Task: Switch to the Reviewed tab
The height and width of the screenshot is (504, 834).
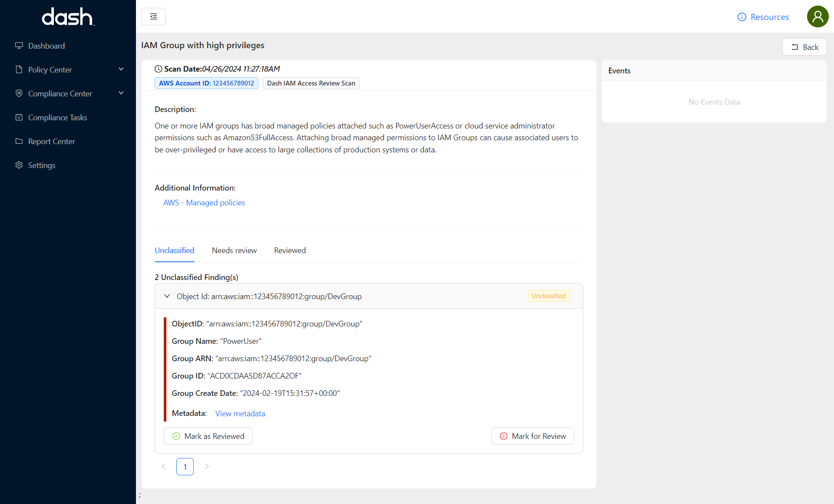Action: coord(290,250)
